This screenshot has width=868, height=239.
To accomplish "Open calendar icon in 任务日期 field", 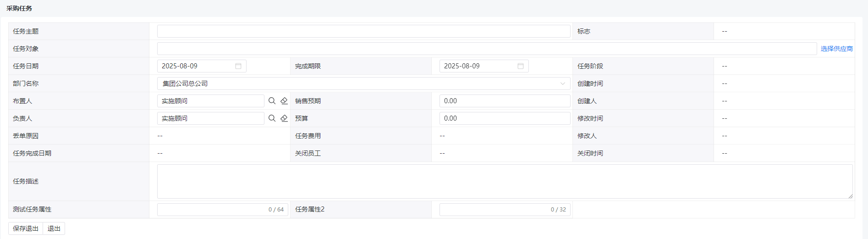I will (x=238, y=66).
